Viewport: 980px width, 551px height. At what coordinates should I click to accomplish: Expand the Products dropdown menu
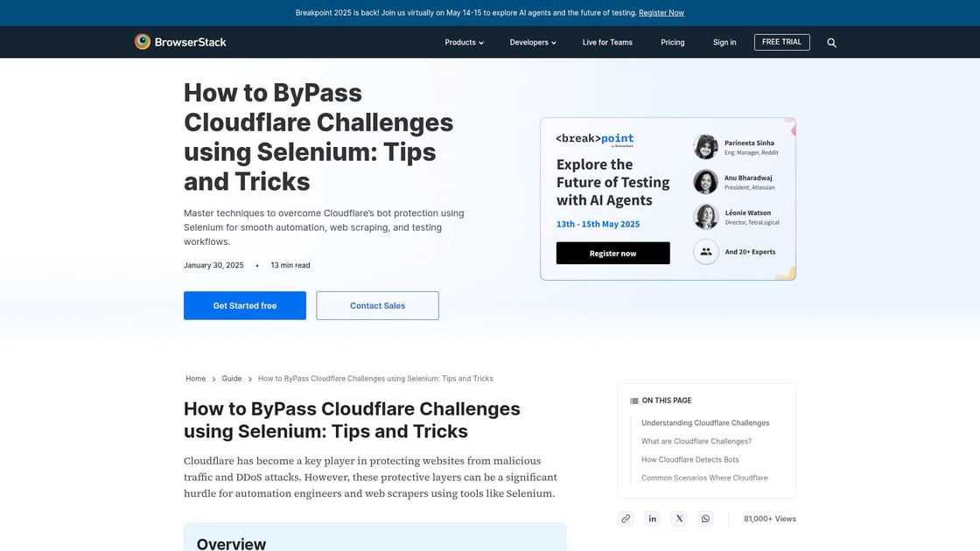tap(464, 43)
